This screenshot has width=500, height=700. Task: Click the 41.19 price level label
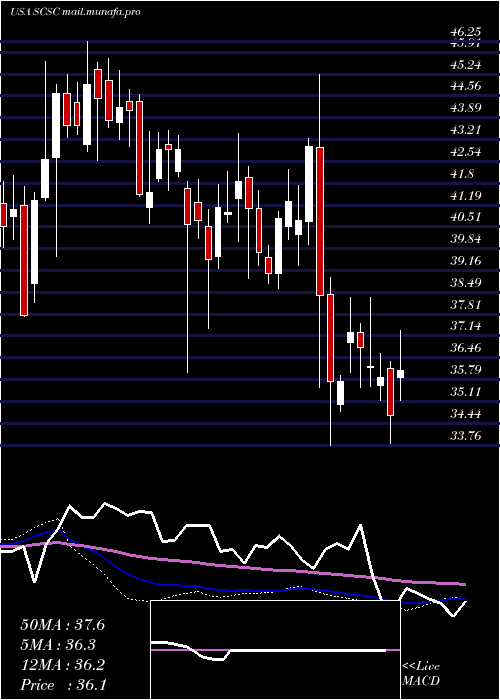[x=466, y=196]
